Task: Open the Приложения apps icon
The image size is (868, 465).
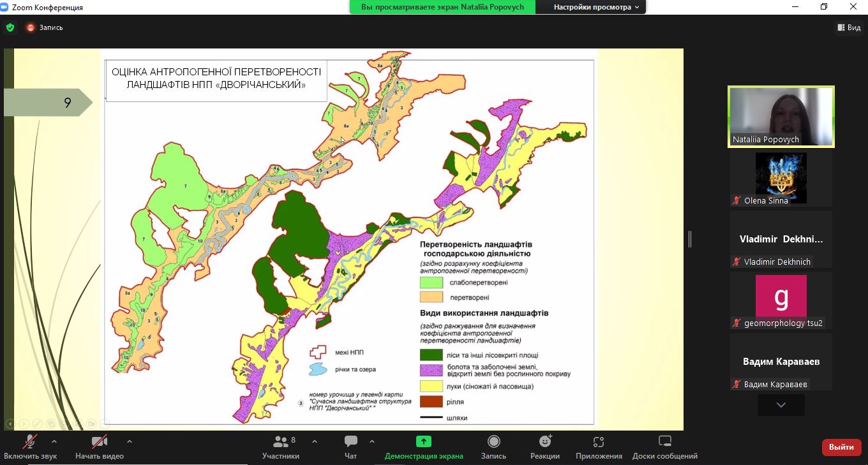Action: (x=598, y=441)
